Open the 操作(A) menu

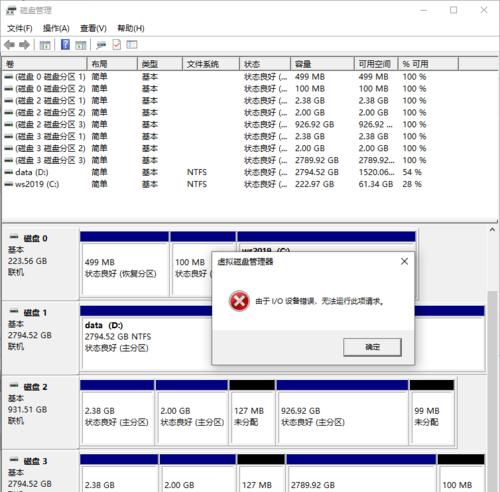(56, 28)
